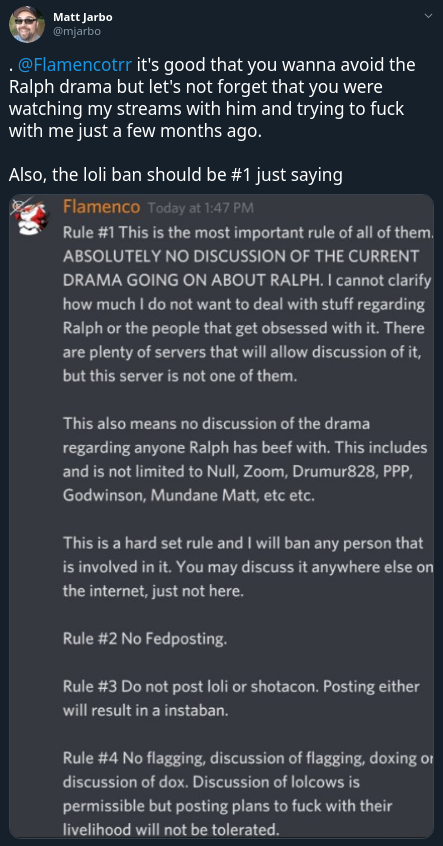
Task: Click the 'Rule #2 No Fedposting' line
Action: click(x=145, y=639)
